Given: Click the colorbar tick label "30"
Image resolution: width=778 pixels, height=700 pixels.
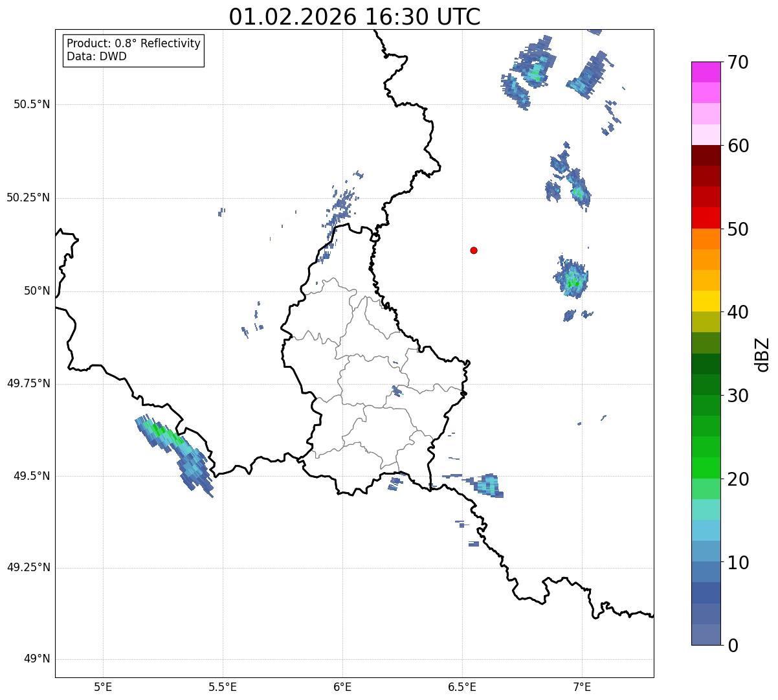Looking at the screenshot, I should (738, 396).
